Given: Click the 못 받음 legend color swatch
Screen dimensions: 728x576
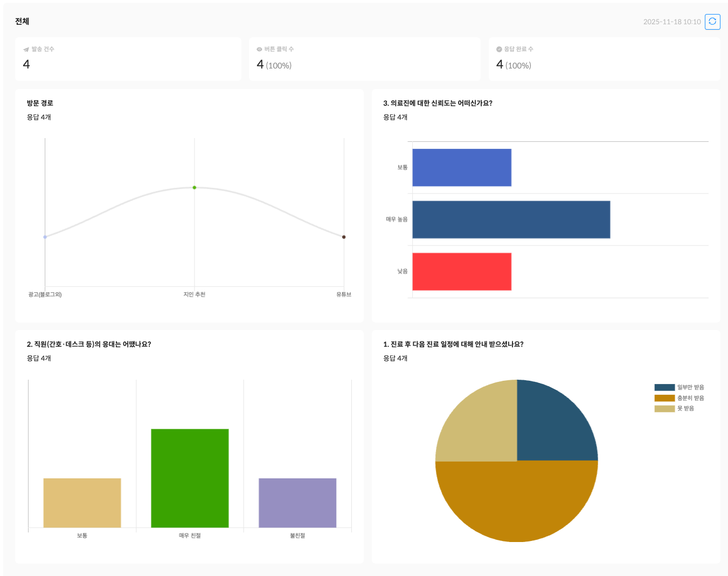Looking at the screenshot, I should point(664,408).
